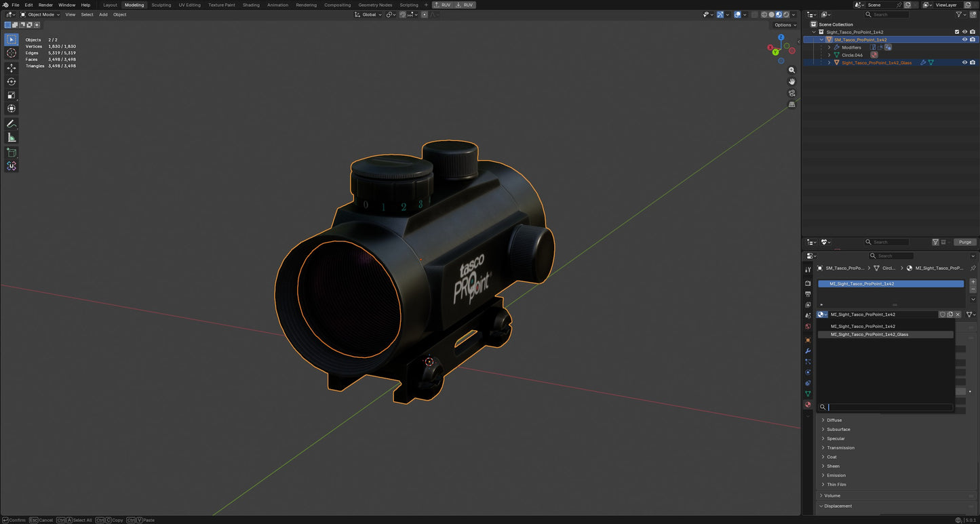Viewport: 980px width, 524px height.
Task: Switch to the UV Editing workspace tab
Action: pyautogui.click(x=190, y=5)
